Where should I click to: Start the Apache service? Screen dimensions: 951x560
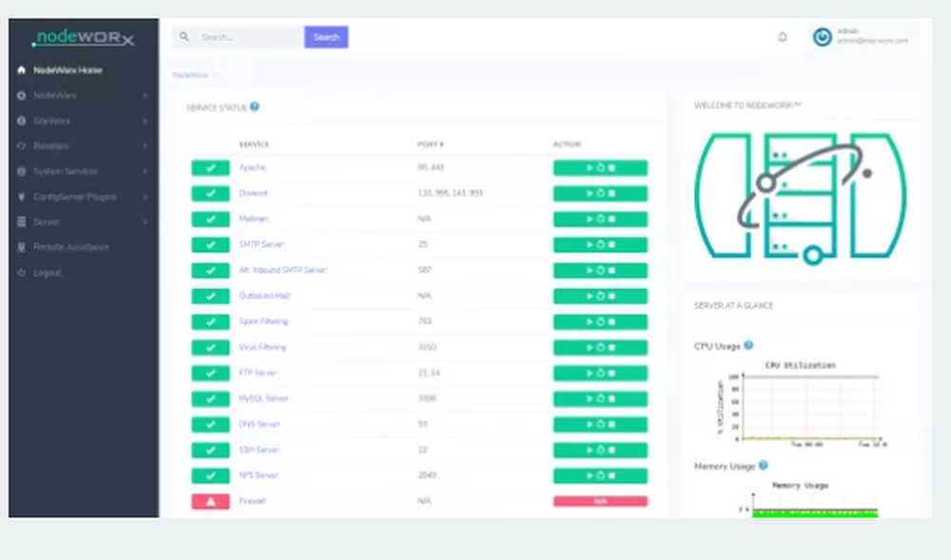pos(589,168)
